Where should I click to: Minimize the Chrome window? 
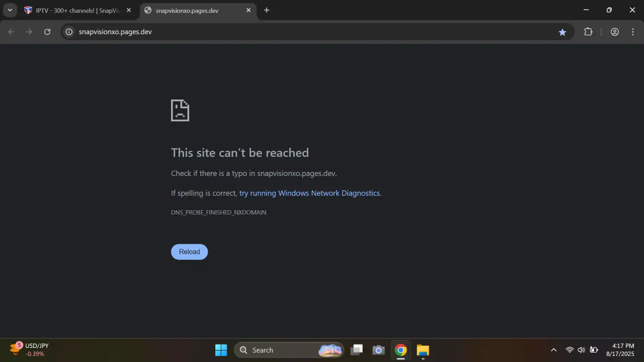pyautogui.click(x=586, y=10)
